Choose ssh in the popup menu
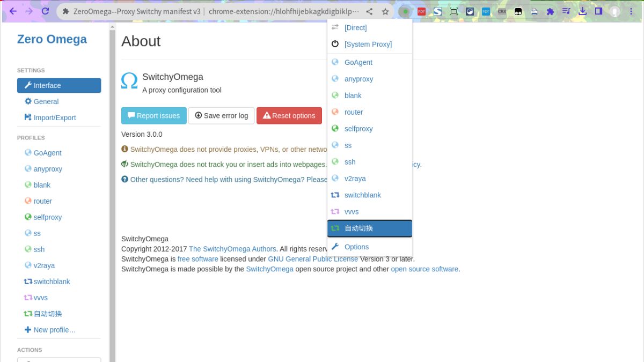 tap(370, 162)
